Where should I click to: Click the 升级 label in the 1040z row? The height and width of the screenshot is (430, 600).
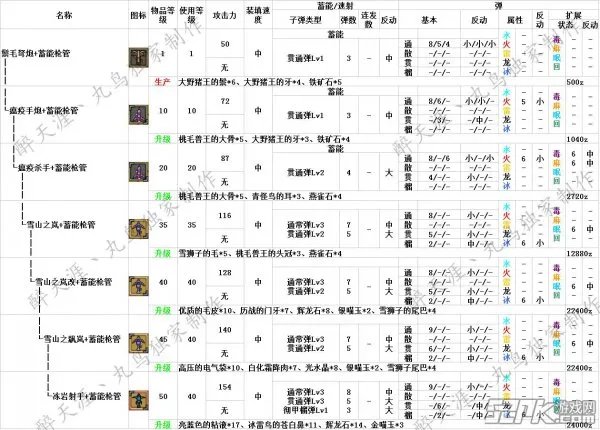point(163,139)
